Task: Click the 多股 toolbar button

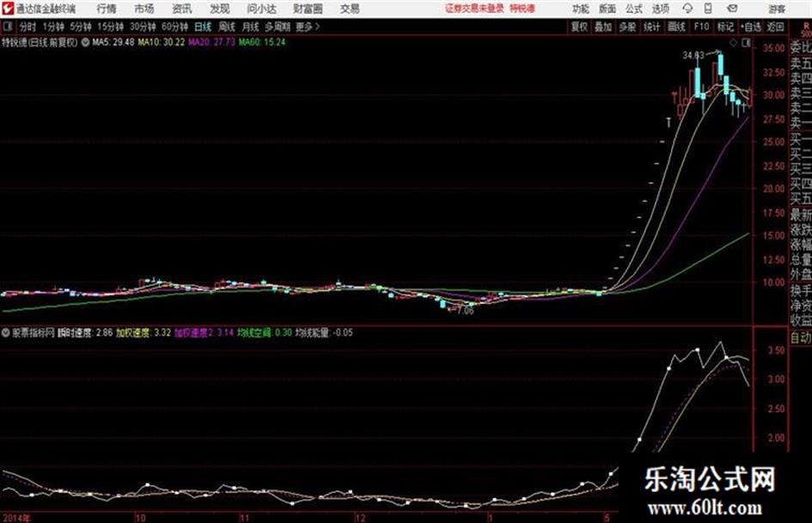Action: click(x=627, y=27)
